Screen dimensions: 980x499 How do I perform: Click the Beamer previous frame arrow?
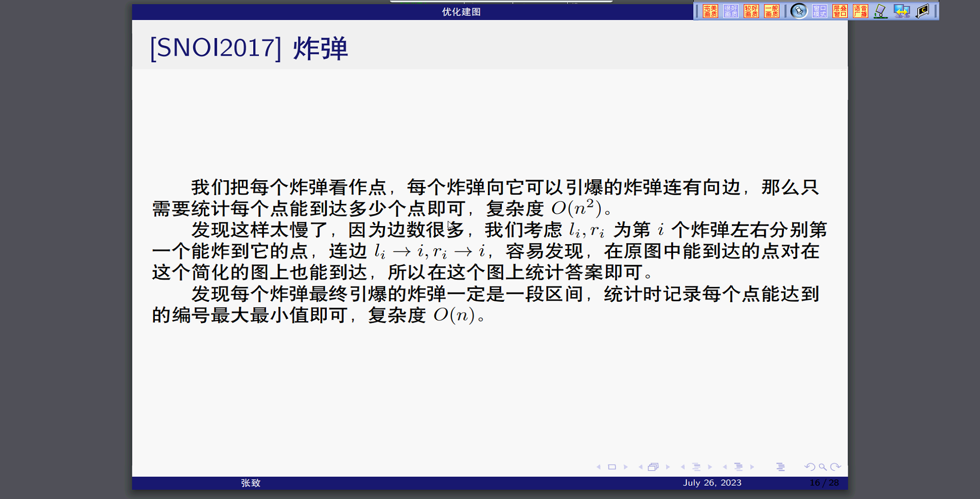click(641, 467)
